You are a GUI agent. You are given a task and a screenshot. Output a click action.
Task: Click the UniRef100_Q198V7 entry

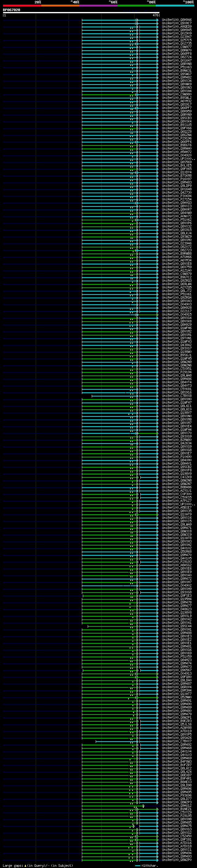[177, 412]
